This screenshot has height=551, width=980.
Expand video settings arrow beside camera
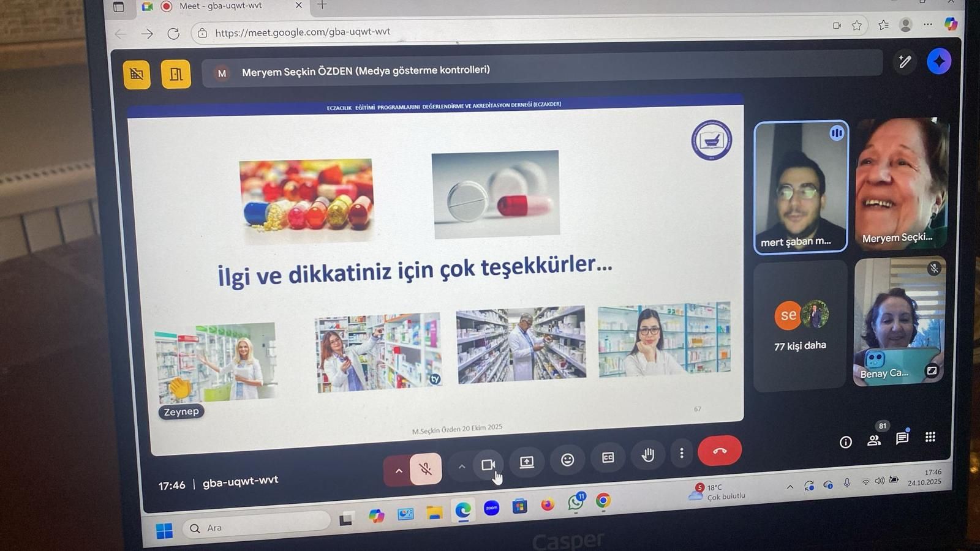pyautogui.click(x=462, y=467)
